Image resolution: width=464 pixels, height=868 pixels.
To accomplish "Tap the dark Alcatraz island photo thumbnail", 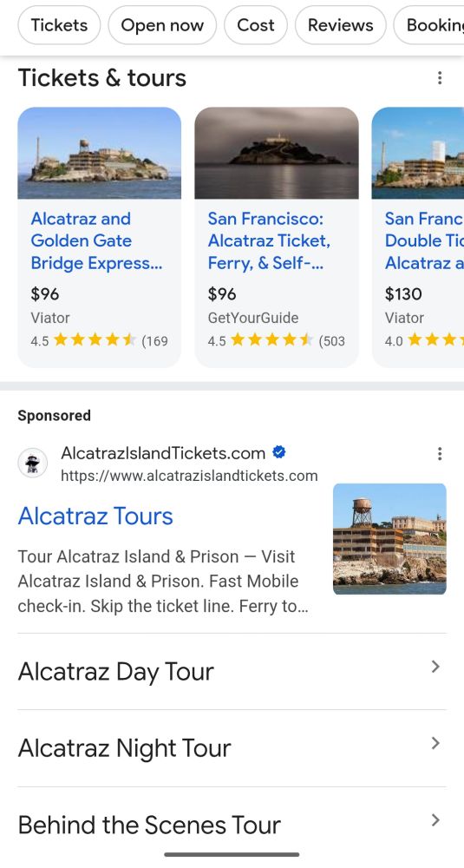I will (x=277, y=153).
